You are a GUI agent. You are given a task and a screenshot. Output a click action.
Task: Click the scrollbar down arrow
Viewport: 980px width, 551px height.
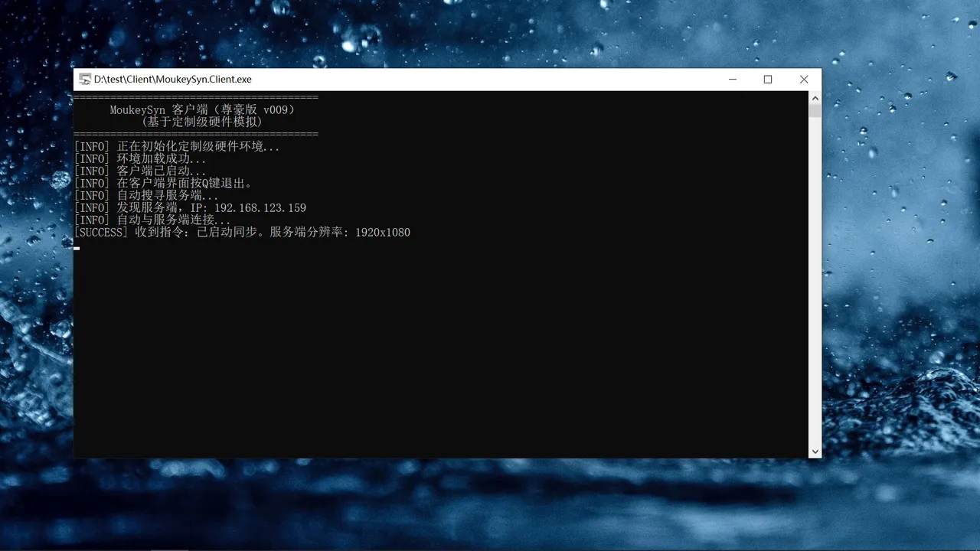click(x=815, y=452)
